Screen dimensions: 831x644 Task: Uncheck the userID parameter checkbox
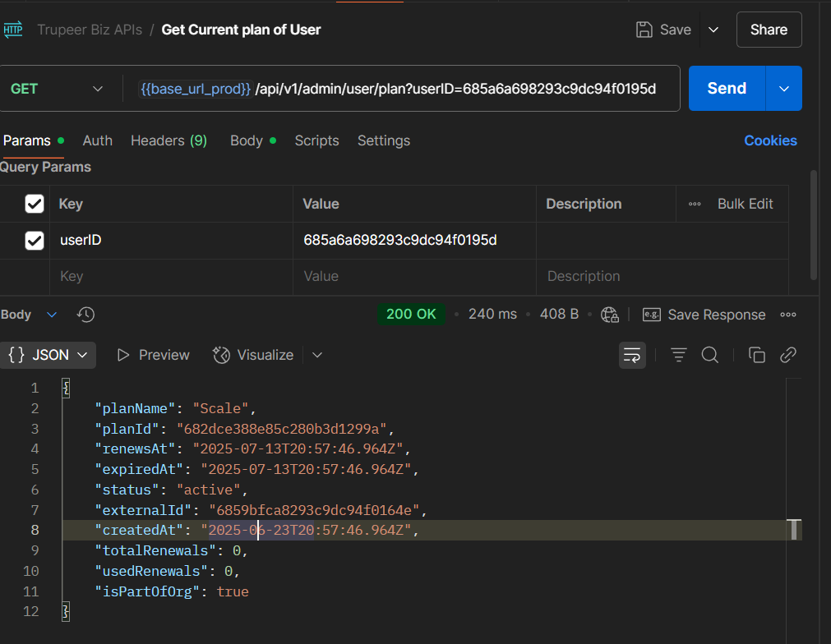pos(35,241)
